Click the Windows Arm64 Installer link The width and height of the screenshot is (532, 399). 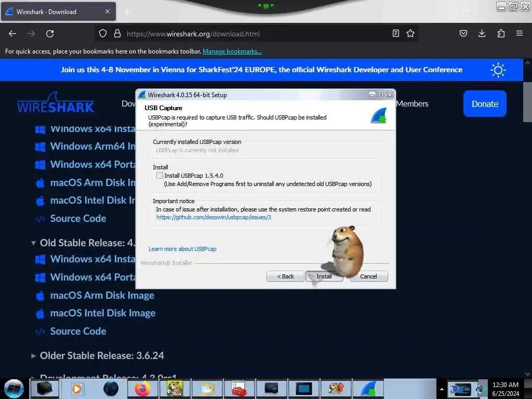click(92, 146)
